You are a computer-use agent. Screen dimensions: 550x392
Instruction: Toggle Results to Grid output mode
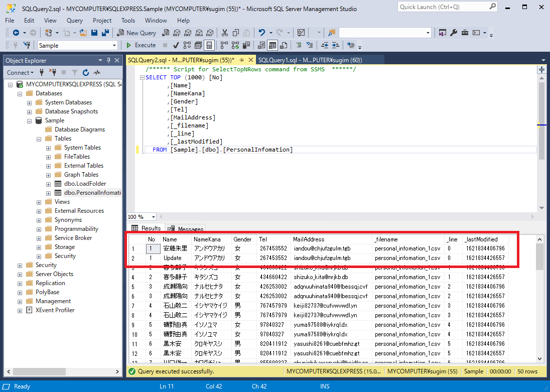click(272, 45)
